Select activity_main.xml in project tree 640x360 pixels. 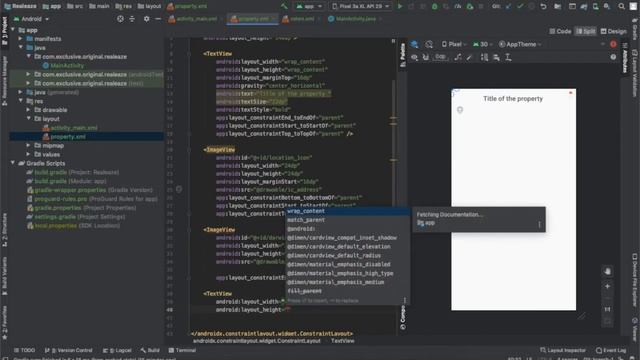(x=70, y=128)
